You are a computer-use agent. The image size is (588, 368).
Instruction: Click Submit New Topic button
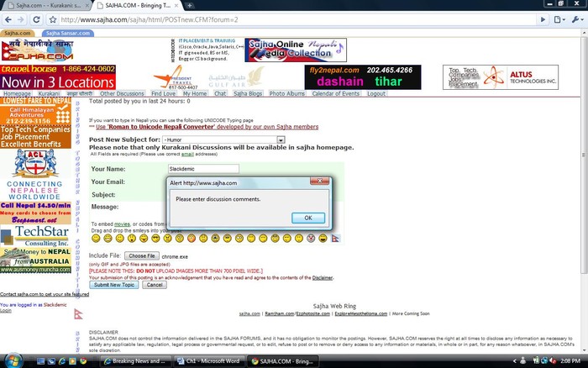(x=113, y=285)
